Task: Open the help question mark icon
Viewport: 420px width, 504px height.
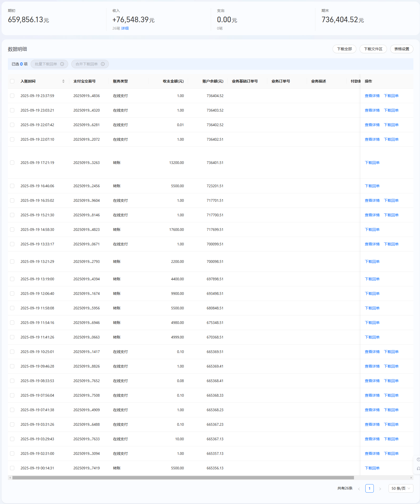Action: (418, 460)
